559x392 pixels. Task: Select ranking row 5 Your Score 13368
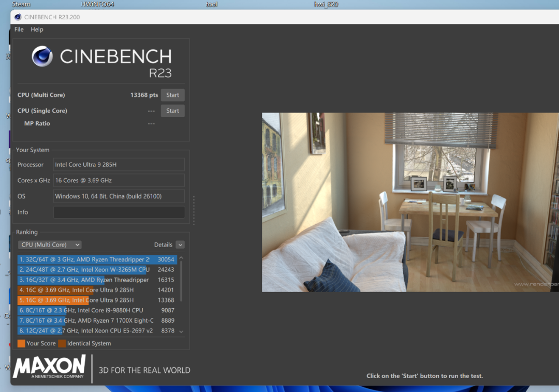(x=97, y=300)
